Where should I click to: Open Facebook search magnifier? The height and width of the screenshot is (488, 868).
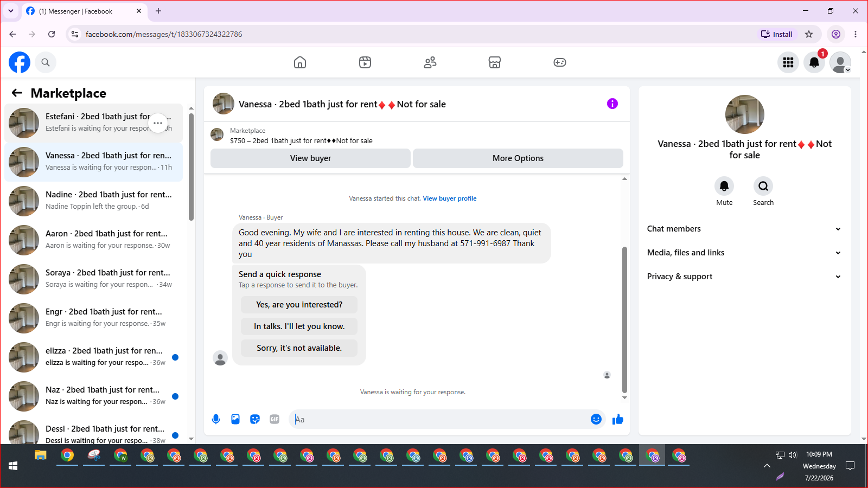coord(46,62)
